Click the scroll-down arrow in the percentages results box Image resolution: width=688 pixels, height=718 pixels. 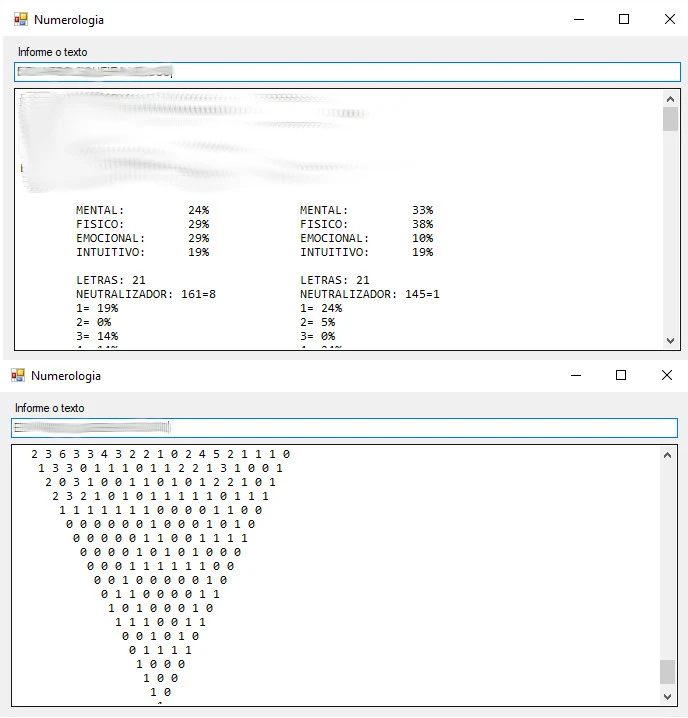(x=670, y=340)
